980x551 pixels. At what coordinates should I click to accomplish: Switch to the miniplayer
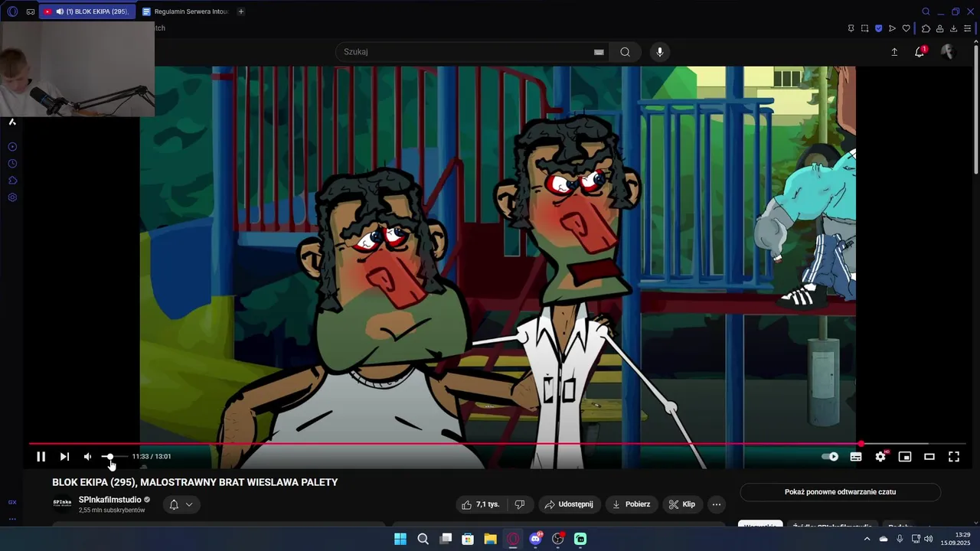(905, 457)
